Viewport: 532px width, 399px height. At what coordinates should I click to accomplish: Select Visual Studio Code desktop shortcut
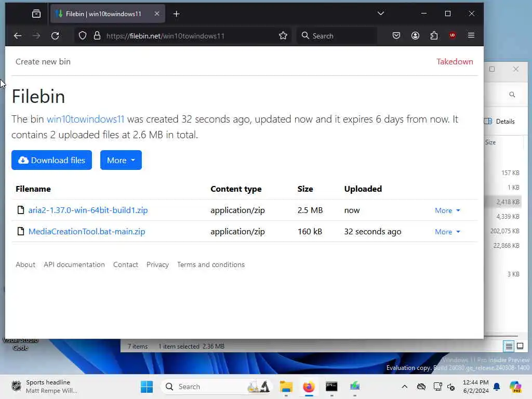(20, 344)
